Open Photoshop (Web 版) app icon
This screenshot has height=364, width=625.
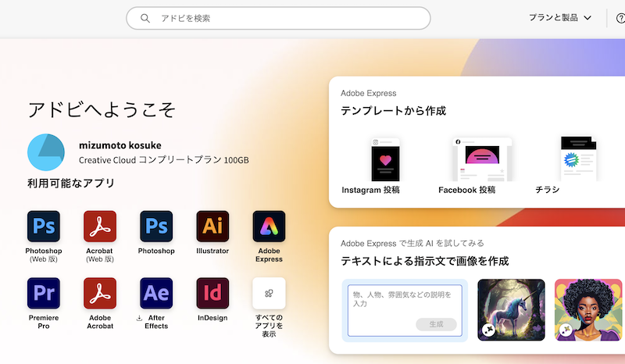tap(44, 227)
